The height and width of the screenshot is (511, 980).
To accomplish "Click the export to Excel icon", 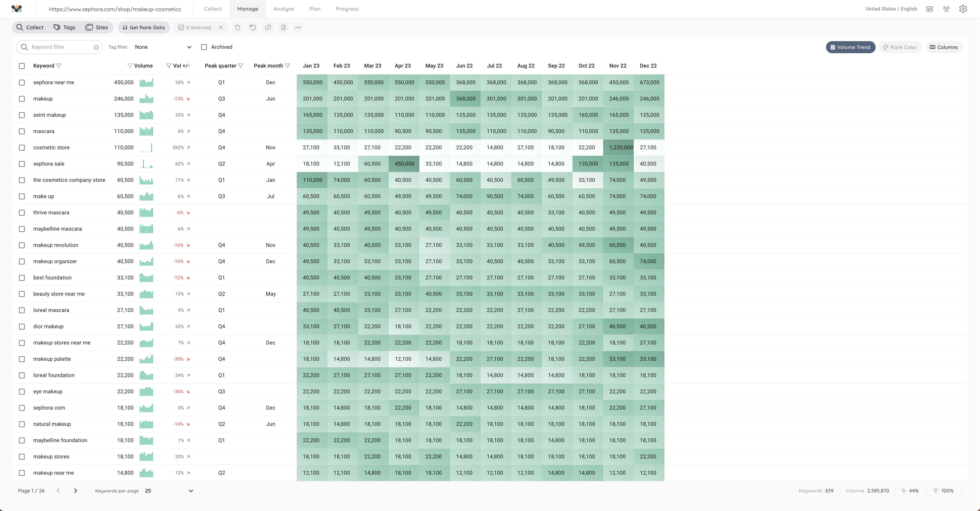I will point(283,27).
